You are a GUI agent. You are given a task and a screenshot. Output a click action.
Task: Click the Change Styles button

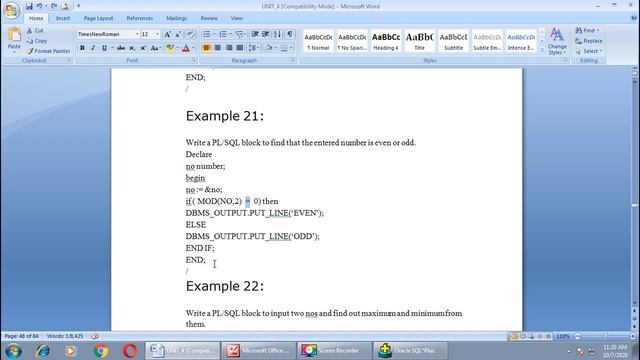(x=557, y=41)
